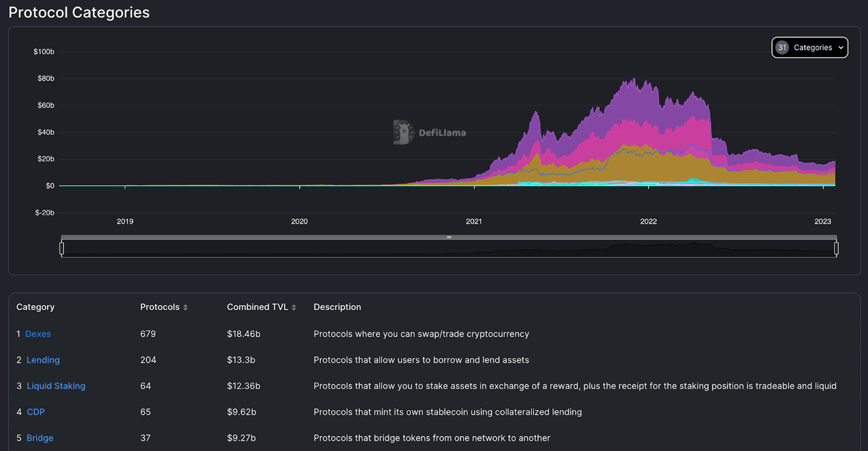Click the purple peak area near 2022
Image resolution: width=868 pixels, height=451 pixels.
coord(634,100)
